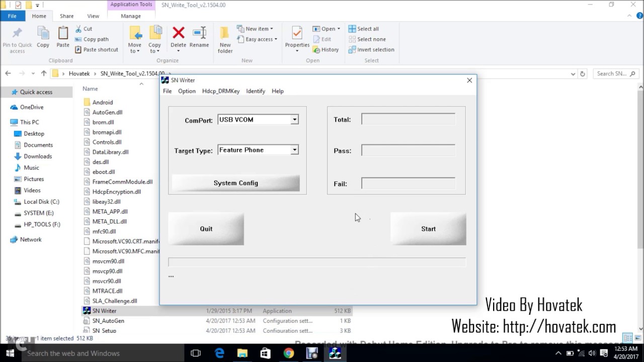The image size is (644, 362).
Task: Open Quick Access Toolbar customize arrow
Action: [x=37, y=5]
